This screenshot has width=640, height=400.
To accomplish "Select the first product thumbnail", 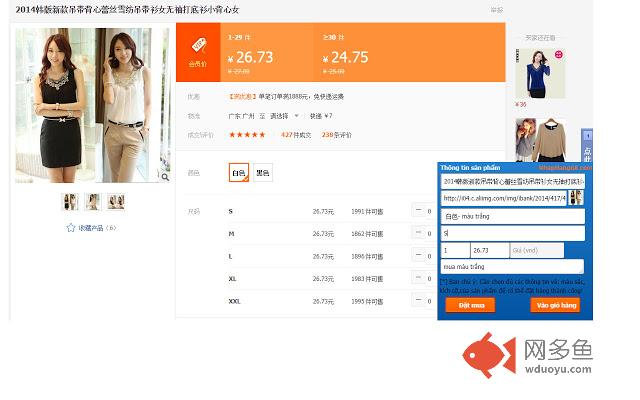I will 70,202.
